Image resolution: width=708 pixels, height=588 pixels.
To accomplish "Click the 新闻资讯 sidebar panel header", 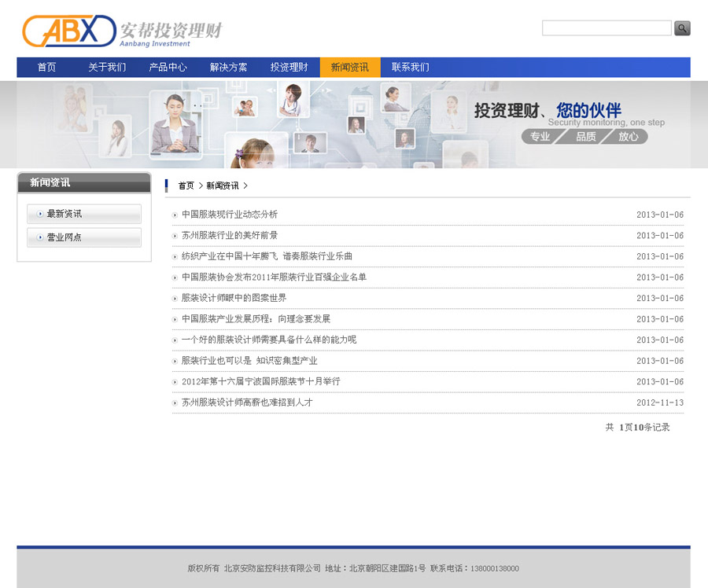I will coord(84,182).
